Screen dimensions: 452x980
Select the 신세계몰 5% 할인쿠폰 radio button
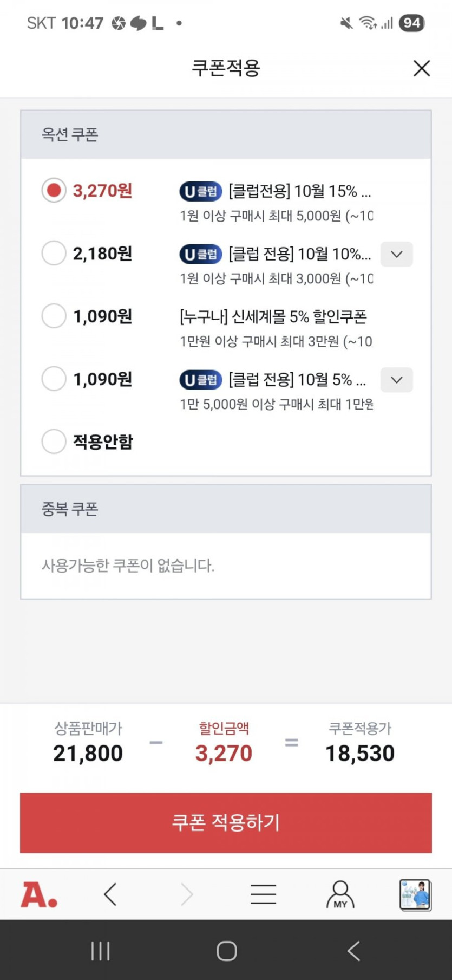click(54, 316)
